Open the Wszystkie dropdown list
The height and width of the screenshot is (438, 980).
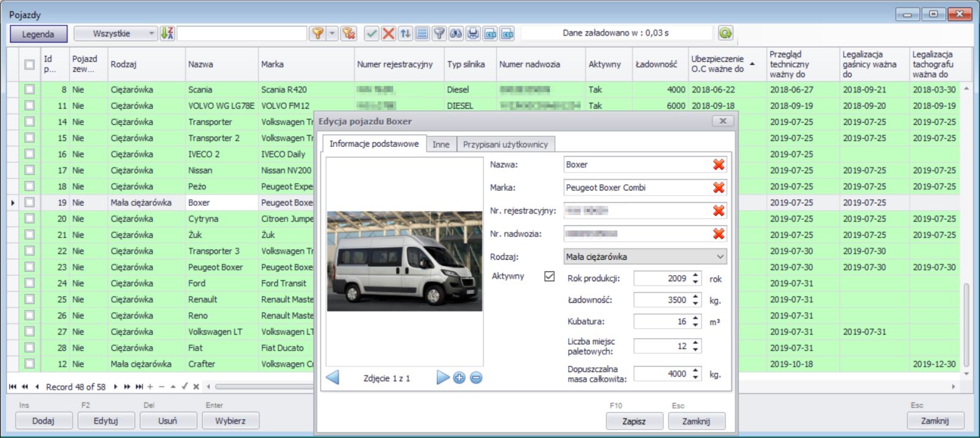pyautogui.click(x=151, y=34)
